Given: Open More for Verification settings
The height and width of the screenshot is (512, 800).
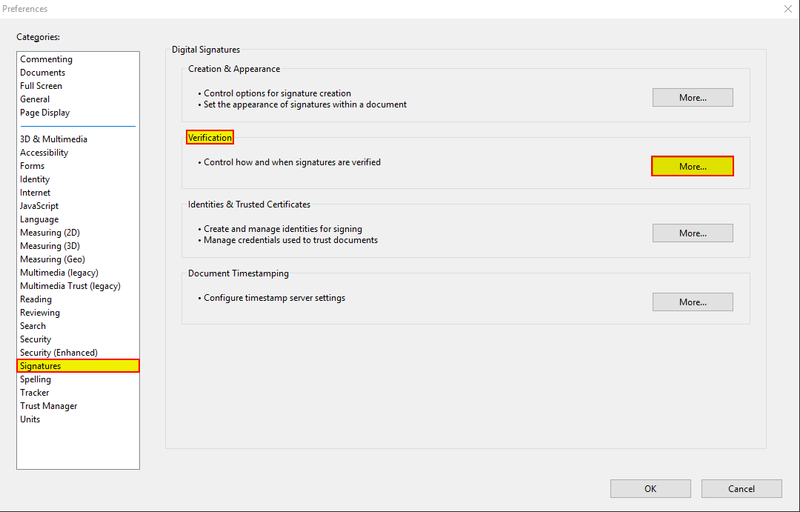Looking at the screenshot, I should 692,166.
